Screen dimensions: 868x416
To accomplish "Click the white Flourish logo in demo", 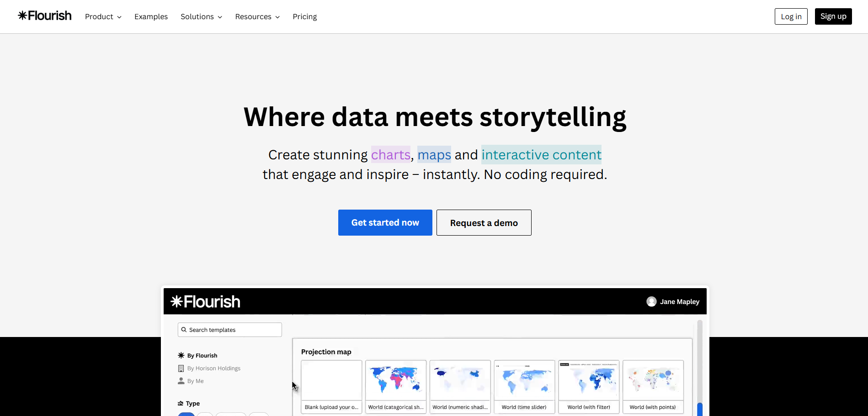I will pos(205,302).
